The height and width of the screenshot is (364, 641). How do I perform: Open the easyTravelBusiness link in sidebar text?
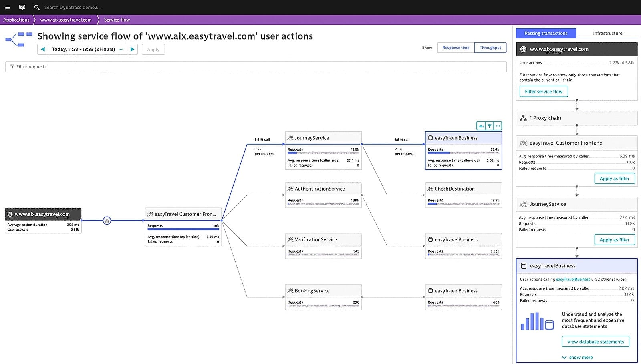coord(573,280)
